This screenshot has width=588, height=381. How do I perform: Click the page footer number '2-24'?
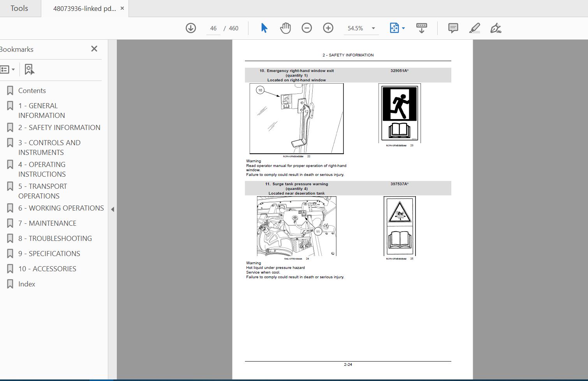tap(348, 365)
